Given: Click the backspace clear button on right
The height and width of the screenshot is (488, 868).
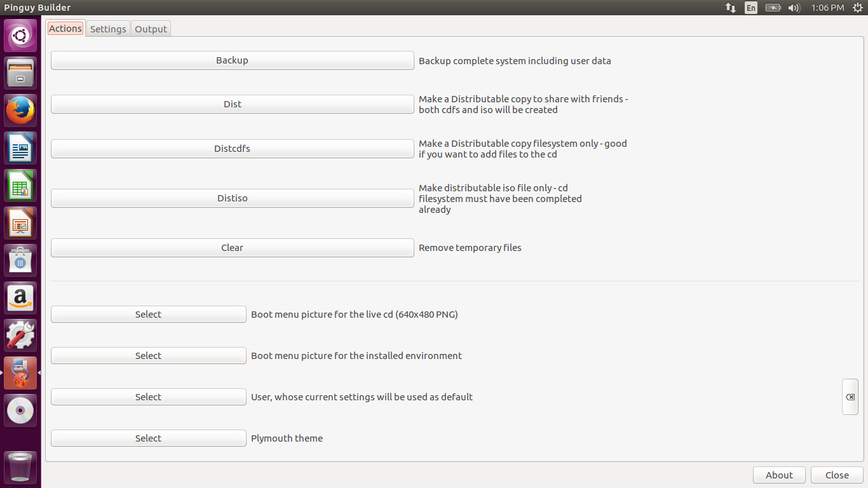Looking at the screenshot, I should pos(850,397).
